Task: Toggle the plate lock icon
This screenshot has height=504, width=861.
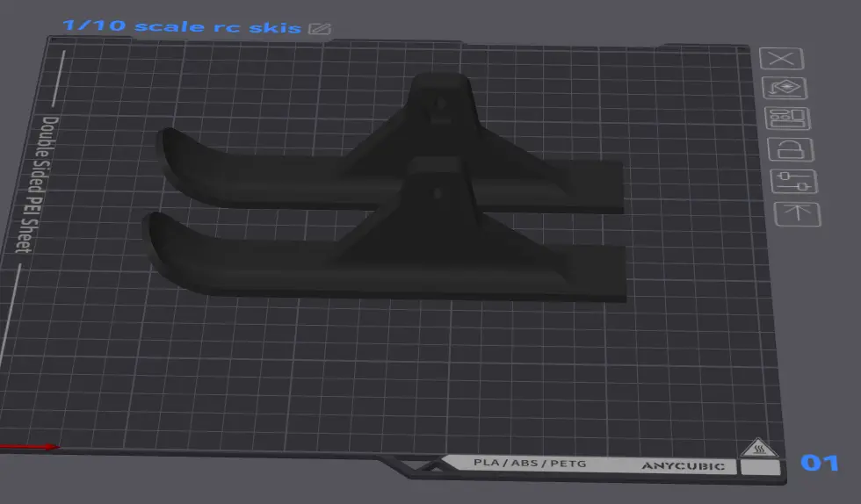Action: 791,150
